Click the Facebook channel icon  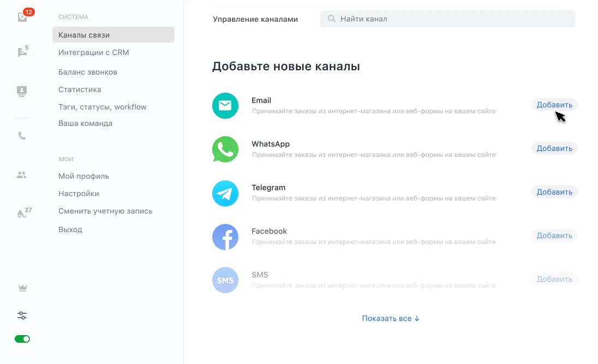(225, 237)
